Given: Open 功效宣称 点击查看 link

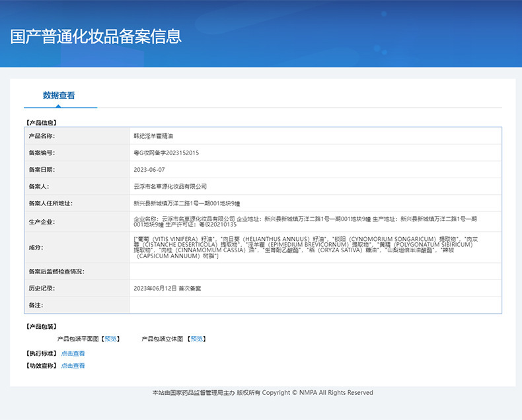Looking at the screenshot, I should pos(73,366).
